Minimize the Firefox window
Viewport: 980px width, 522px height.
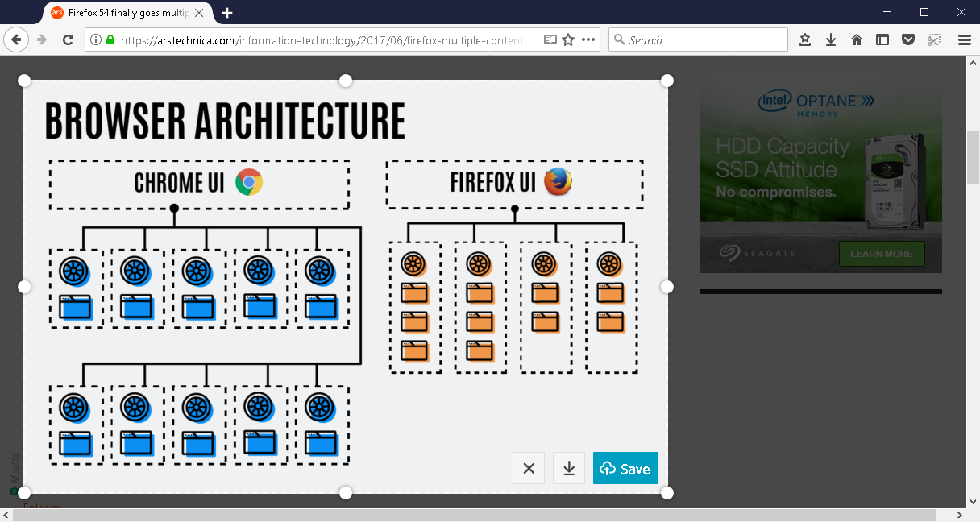coord(887,12)
